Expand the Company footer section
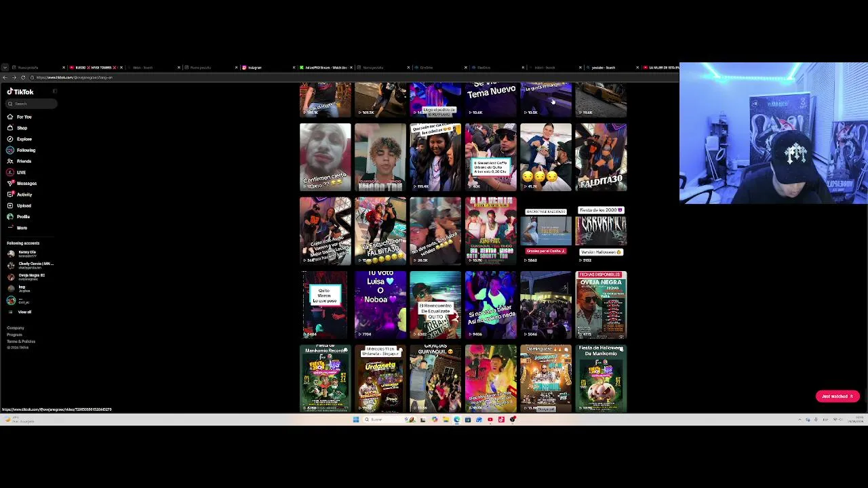The image size is (868, 488). tap(16, 328)
